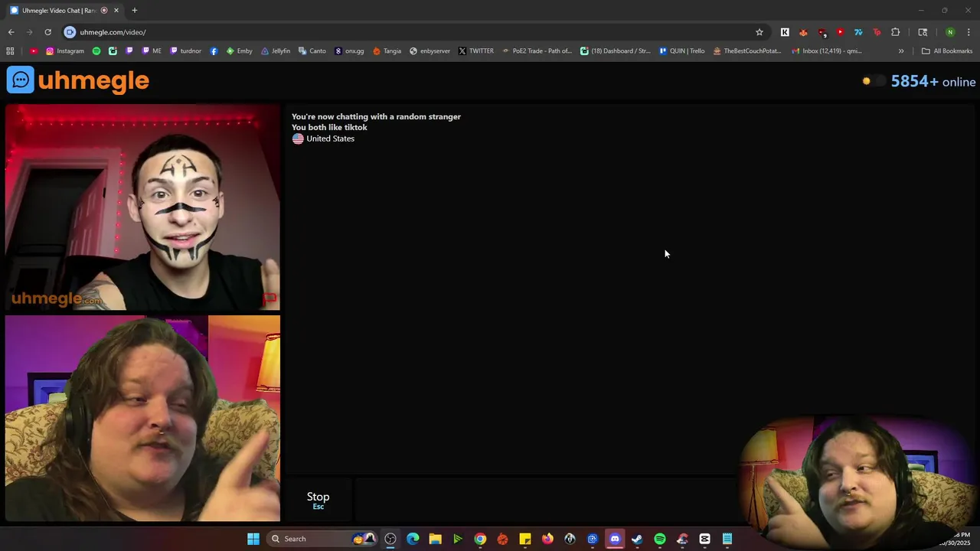Open a new browser tab

click(135, 10)
